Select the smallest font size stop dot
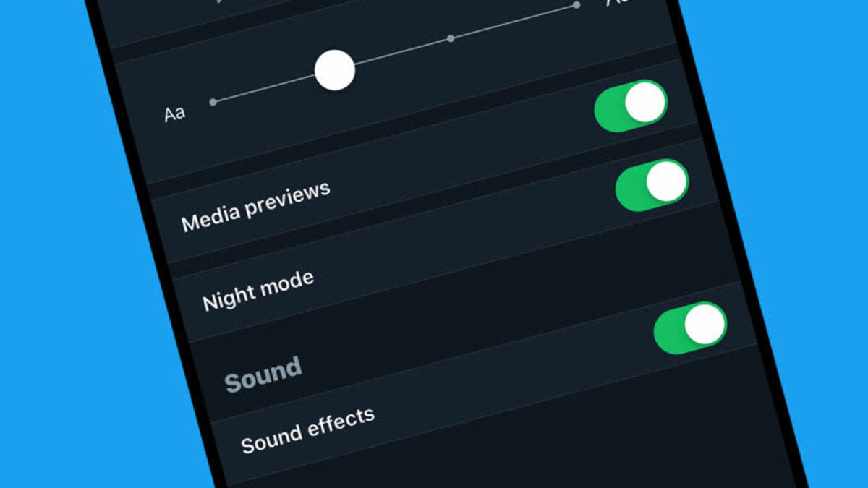 213,103
